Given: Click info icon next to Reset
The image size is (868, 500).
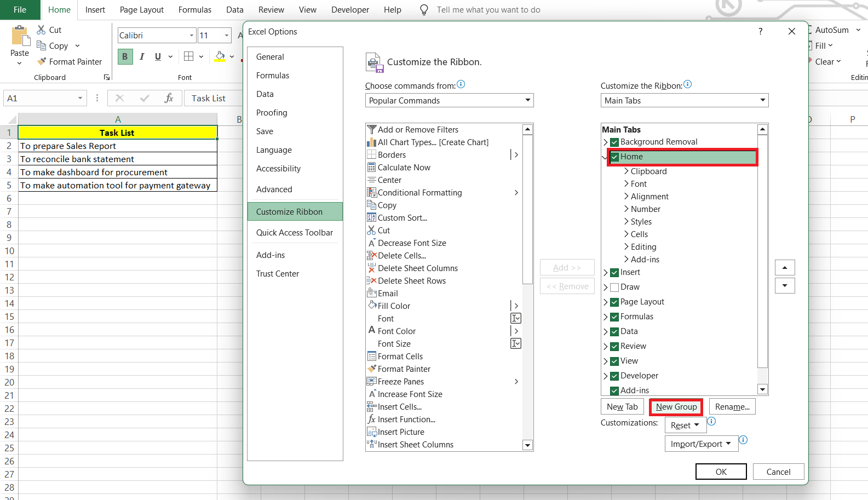Looking at the screenshot, I should [x=711, y=421].
